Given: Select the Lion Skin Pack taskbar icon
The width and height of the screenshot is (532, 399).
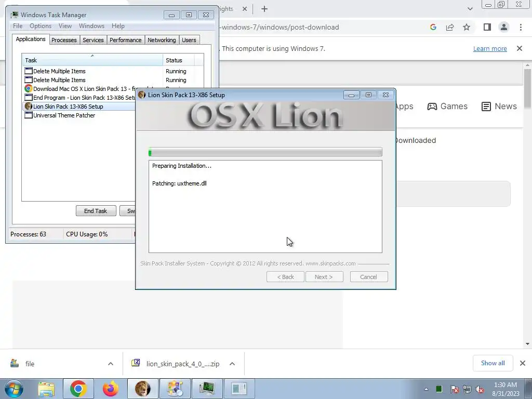Looking at the screenshot, I should [x=143, y=389].
